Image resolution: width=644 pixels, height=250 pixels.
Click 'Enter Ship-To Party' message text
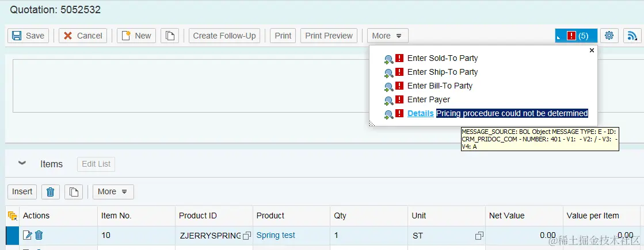443,72
